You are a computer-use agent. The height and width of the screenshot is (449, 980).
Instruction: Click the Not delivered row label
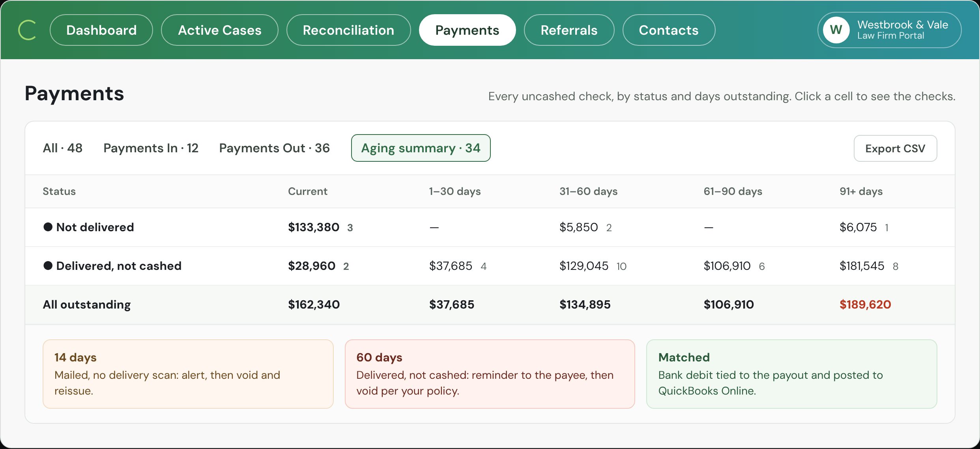(x=89, y=227)
